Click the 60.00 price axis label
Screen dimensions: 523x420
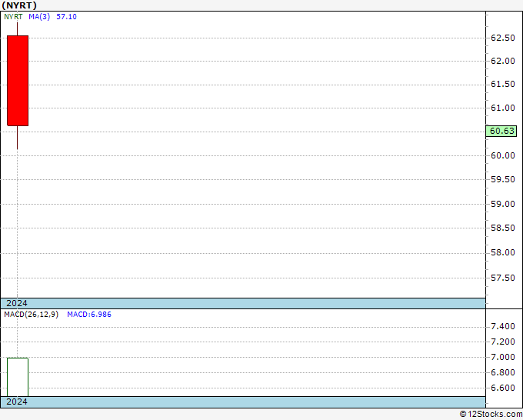503,156
